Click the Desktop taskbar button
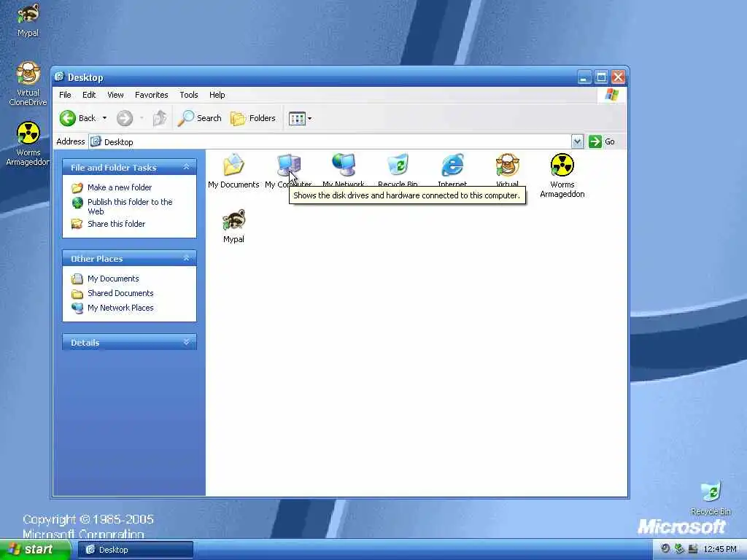Viewport: 747px width, 560px height. pos(135,550)
